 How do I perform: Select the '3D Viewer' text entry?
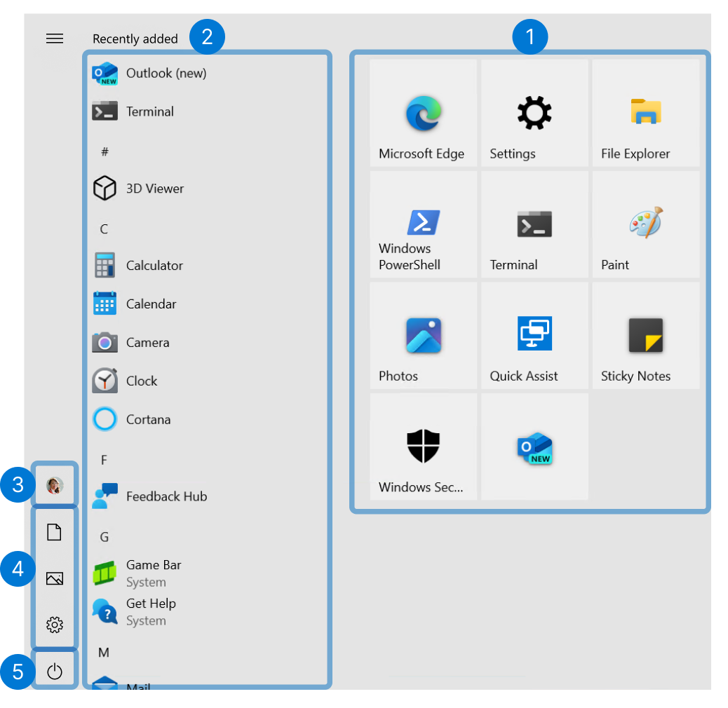(155, 189)
